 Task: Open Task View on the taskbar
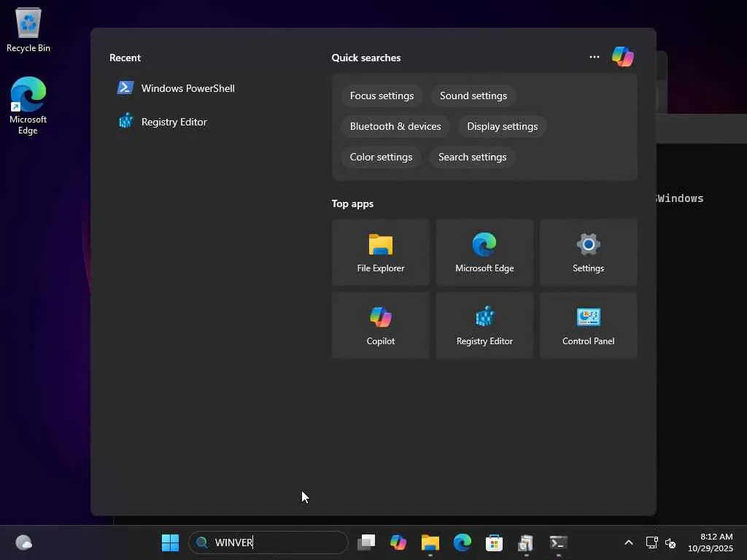click(366, 542)
